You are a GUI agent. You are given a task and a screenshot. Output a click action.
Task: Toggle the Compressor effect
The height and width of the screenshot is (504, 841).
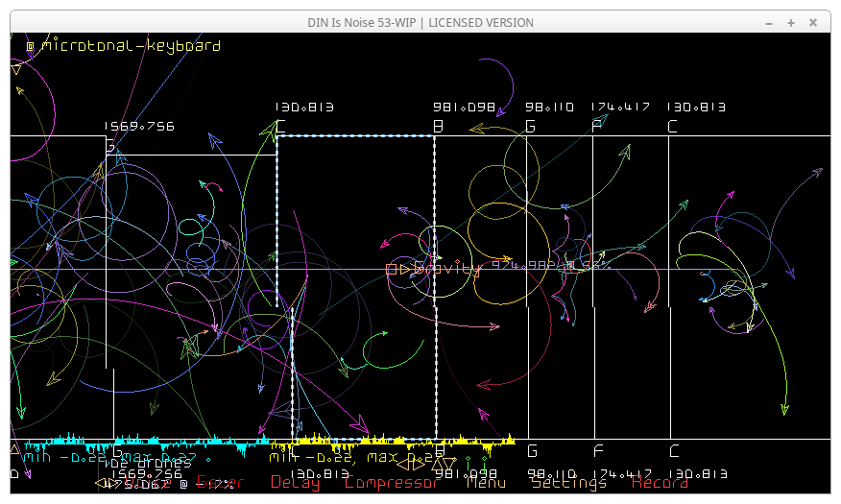[x=391, y=482]
